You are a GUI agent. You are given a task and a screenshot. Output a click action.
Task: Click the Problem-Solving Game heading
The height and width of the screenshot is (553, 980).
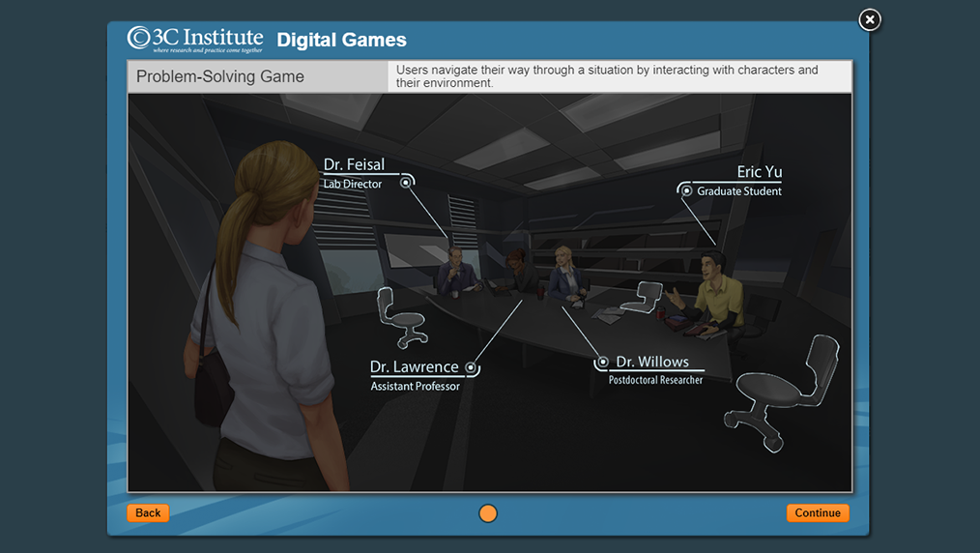[220, 76]
